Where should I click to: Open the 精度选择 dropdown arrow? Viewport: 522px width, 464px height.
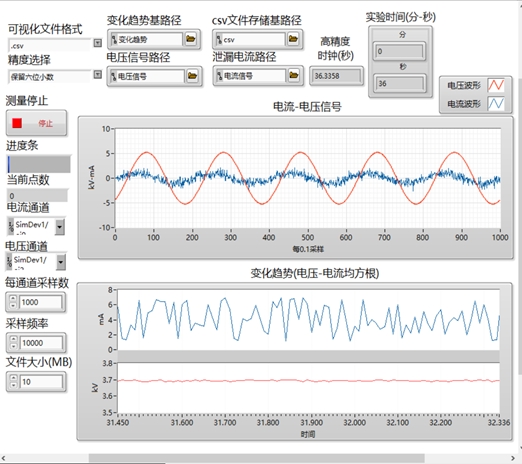coord(97,74)
